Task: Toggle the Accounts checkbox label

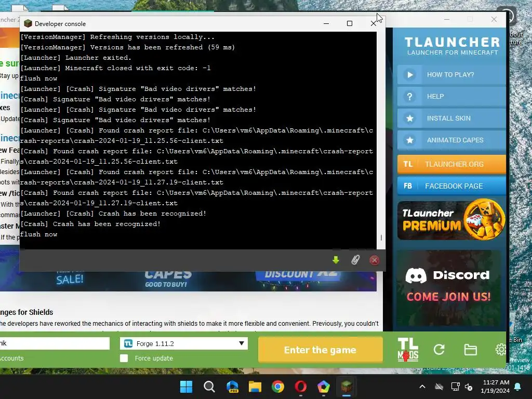Action: 12,358
